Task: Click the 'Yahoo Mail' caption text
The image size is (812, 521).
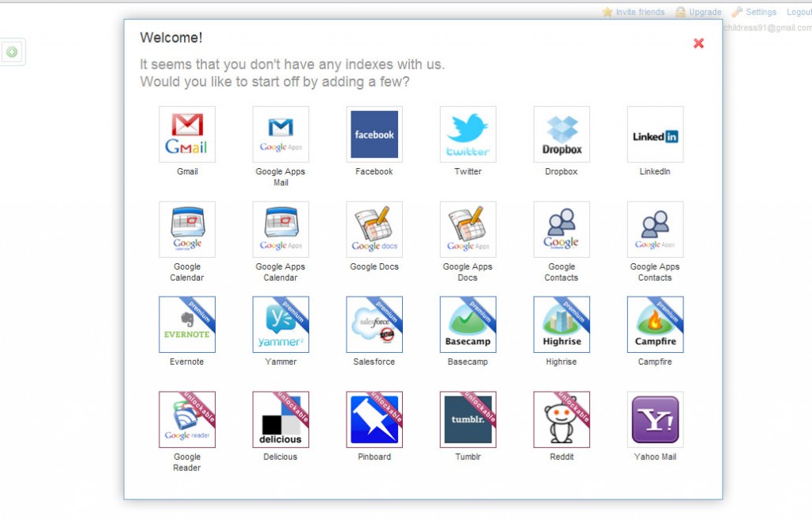Action: (x=655, y=457)
